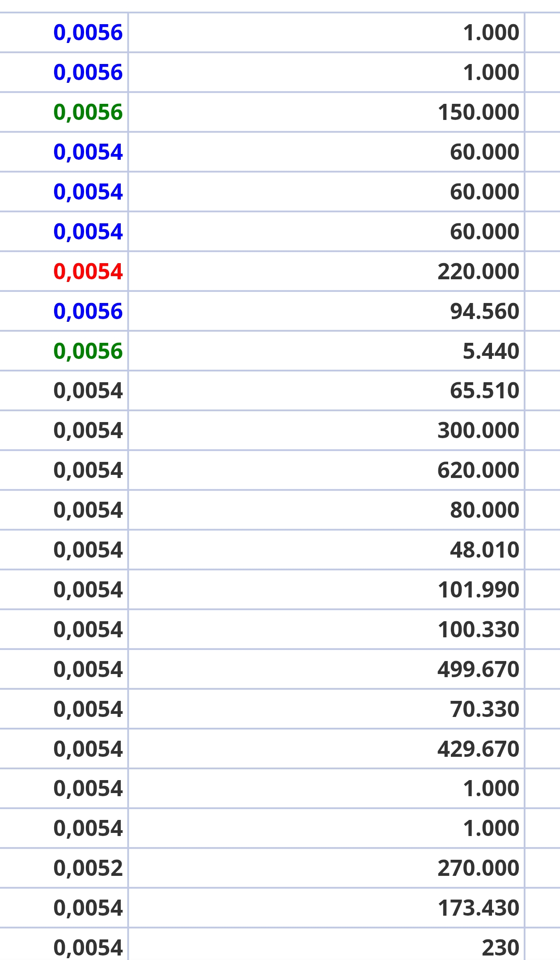Click the green 0,0056 price beside 150.000
This screenshot has height=960, width=560.
tap(88, 112)
